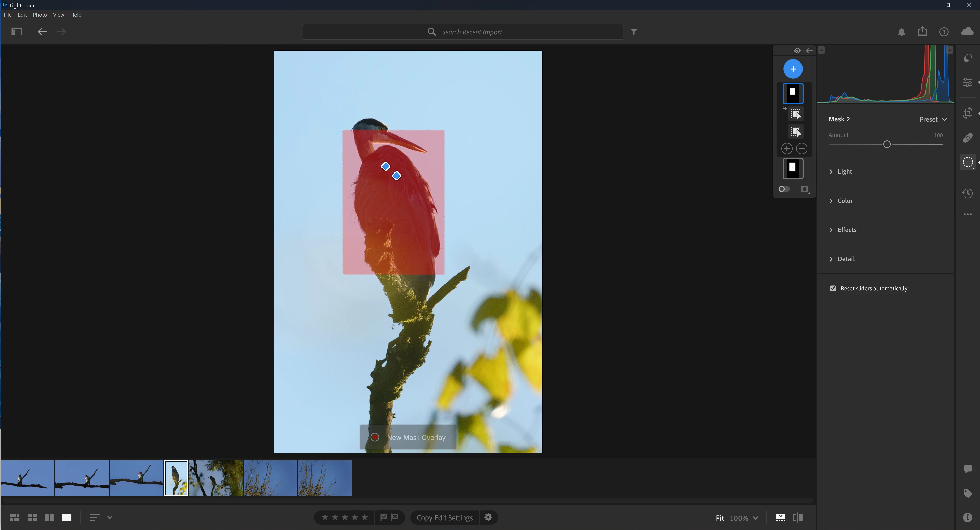This screenshot has height=530, width=980.
Task: Open the keywords tag panel
Action: point(968,494)
